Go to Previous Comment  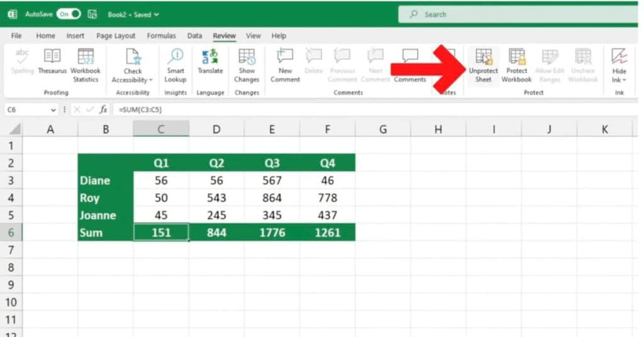(342, 65)
